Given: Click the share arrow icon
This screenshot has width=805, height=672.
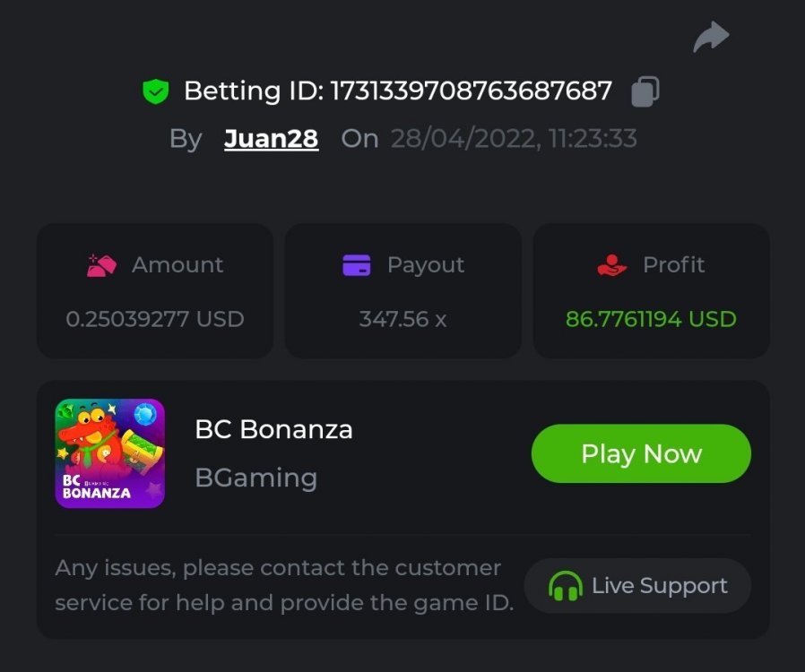Looking at the screenshot, I should [711, 38].
